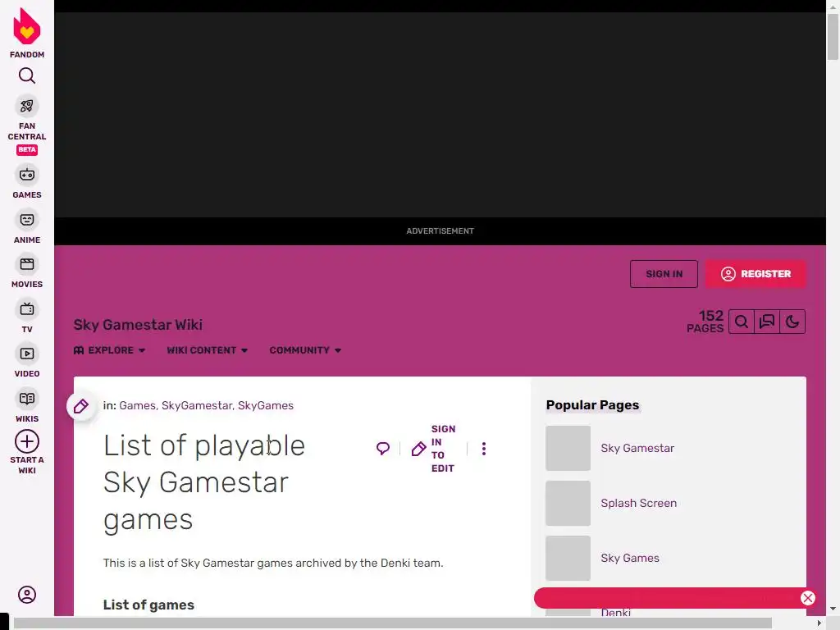840x630 pixels.
Task: Click the wiki search icon beside 152 pages
Action: tap(742, 322)
